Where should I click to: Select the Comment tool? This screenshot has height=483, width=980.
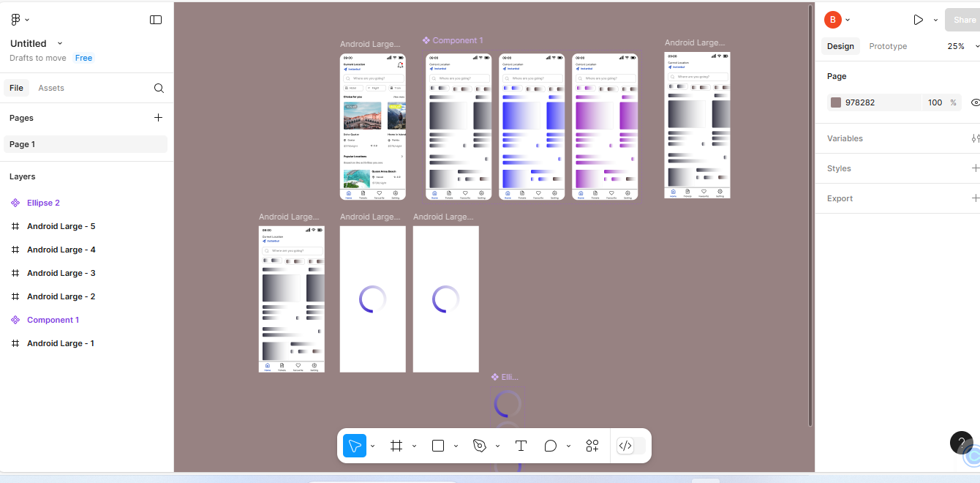[550, 446]
